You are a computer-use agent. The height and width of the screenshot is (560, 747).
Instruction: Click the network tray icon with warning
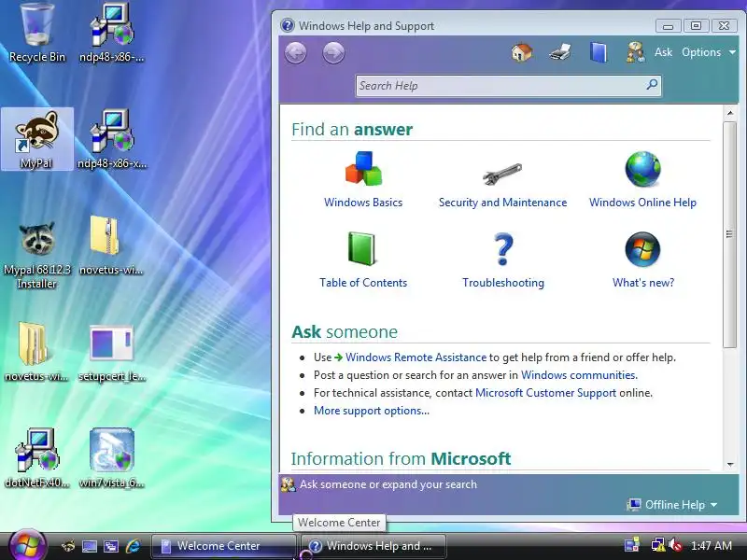pos(657,545)
